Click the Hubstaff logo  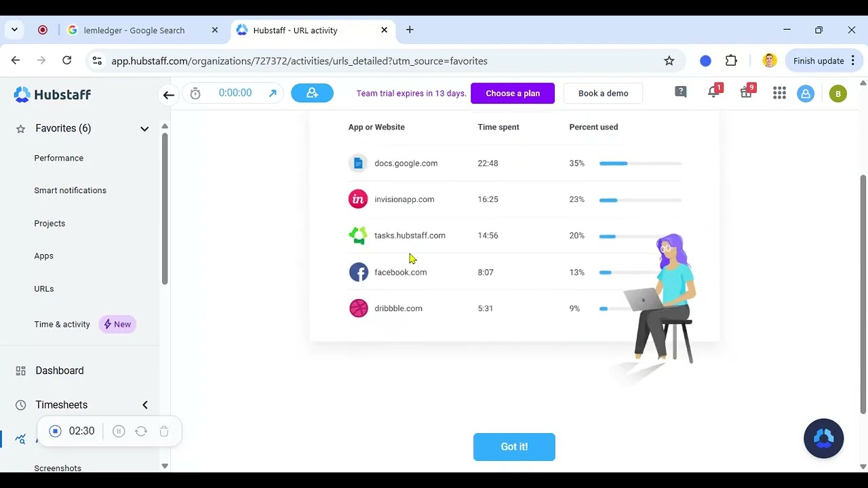pyautogui.click(x=52, y=94)
